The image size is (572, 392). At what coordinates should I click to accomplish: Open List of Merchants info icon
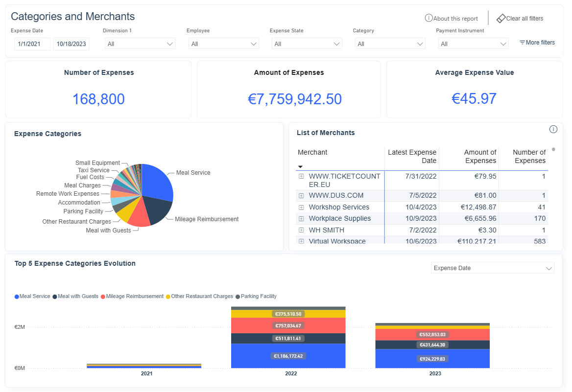click(553, 129)
